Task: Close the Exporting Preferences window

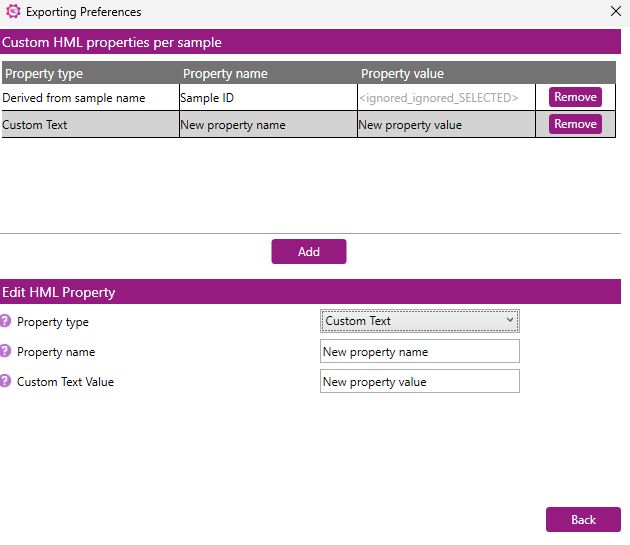Action: tap(616, 11)
